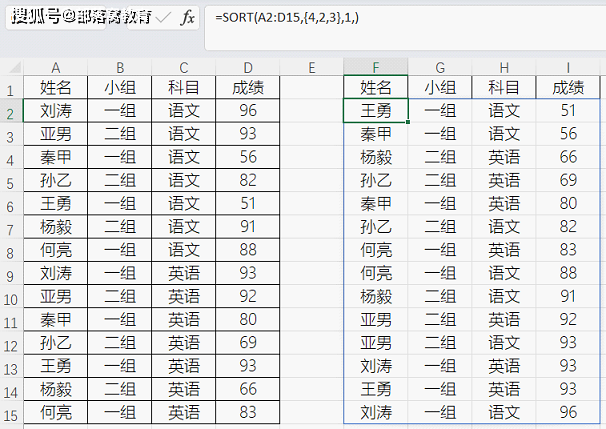The image size is (606, 429).
Task: Select column I header
Action: click(x=568, y=67)
